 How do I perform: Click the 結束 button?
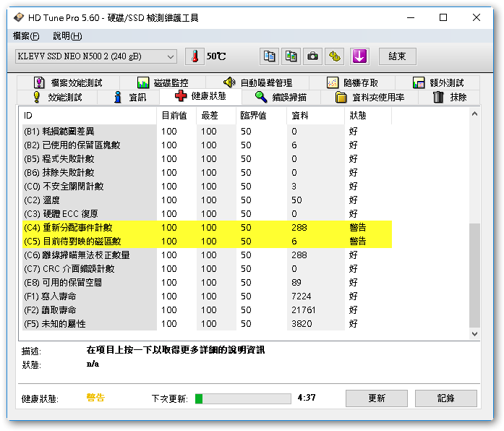[x=397, y=56]
